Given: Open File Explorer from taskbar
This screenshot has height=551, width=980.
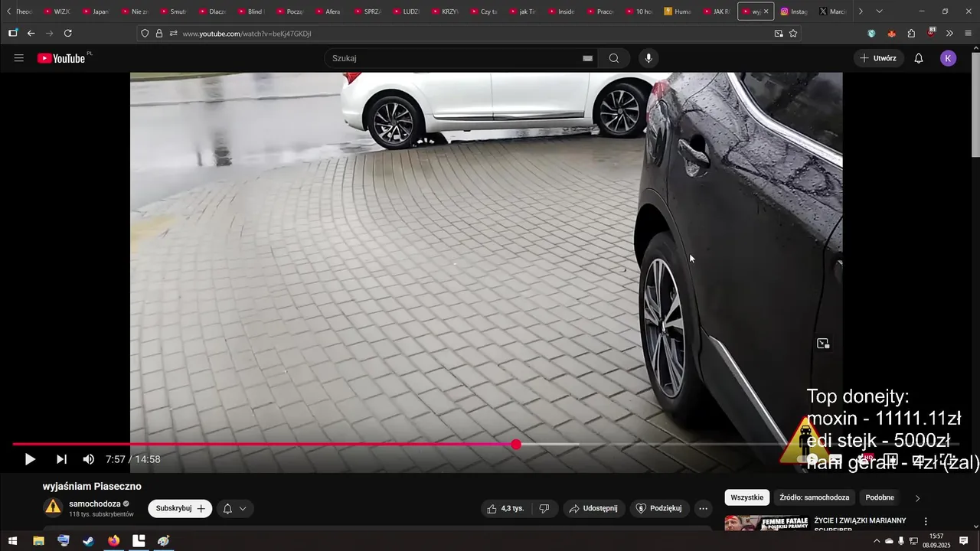Looking at the screenshot, I should pos(38,540).
